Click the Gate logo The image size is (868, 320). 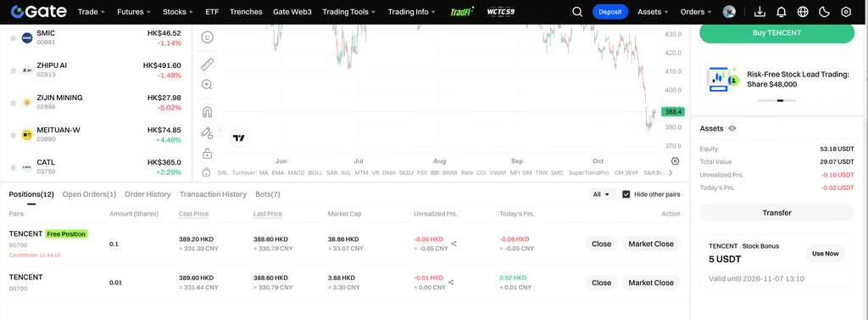click(39, 12)
